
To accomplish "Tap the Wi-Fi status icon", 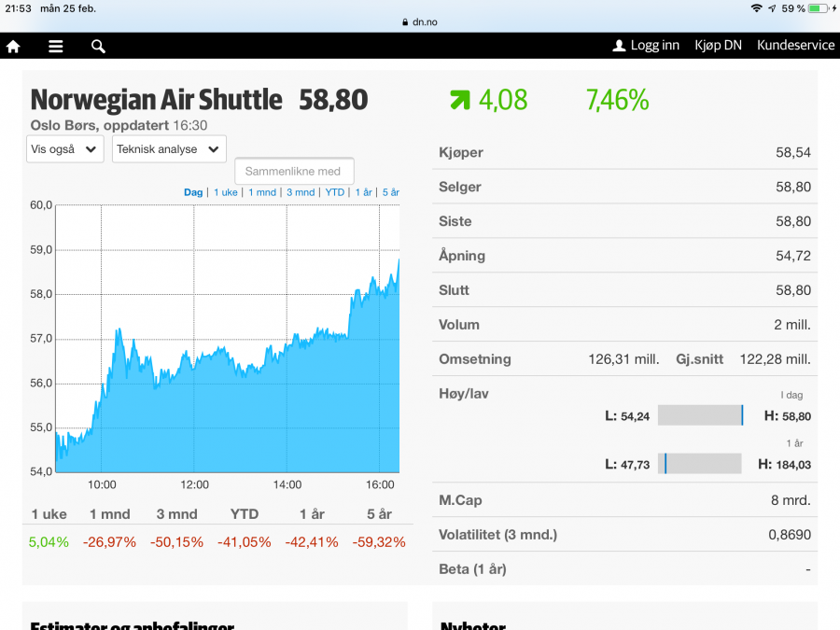I will click(756, 8).
